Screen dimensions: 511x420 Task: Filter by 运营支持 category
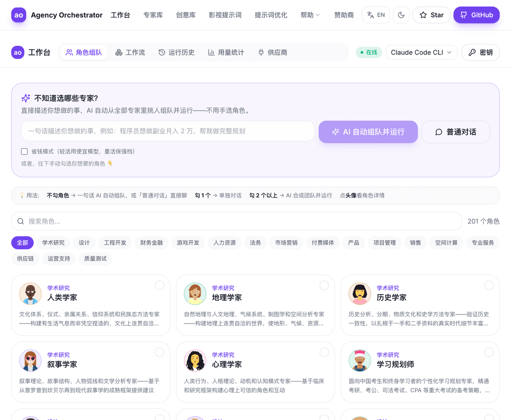[x=59, y=259]
